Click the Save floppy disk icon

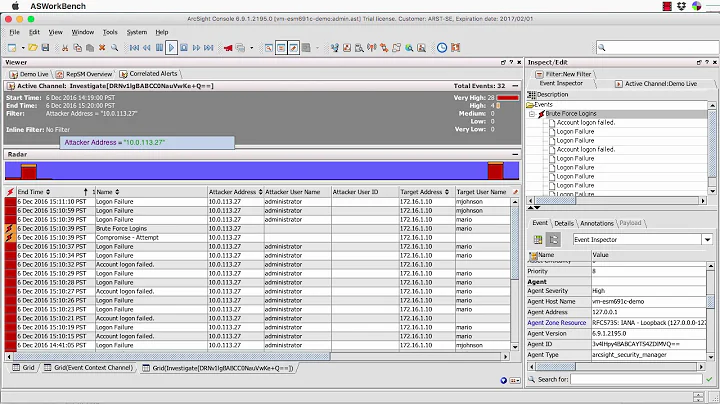coord(45,48)
